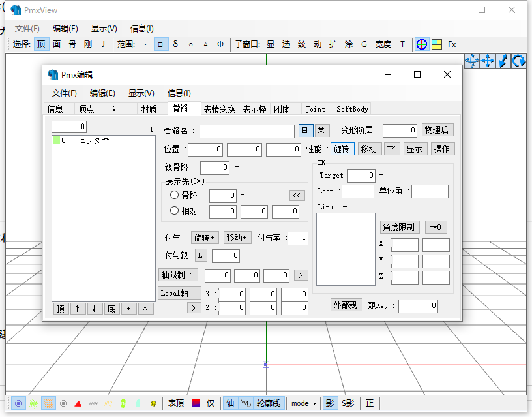The height and width of the screenshot is (417, 532).
Task: Click the '外部親' button
Action: pos(346,305)
